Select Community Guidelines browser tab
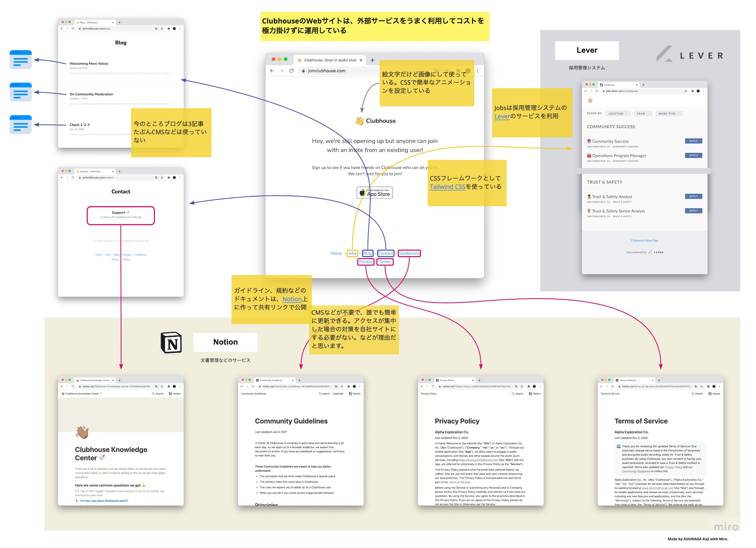The height and width of the screenshot is (548, 756). coord(275,380)
